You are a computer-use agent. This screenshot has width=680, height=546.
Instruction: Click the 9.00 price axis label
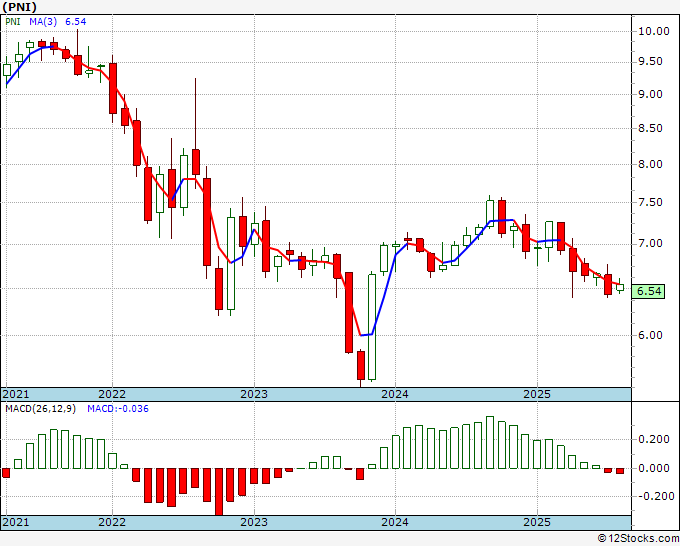coord(650,95)
